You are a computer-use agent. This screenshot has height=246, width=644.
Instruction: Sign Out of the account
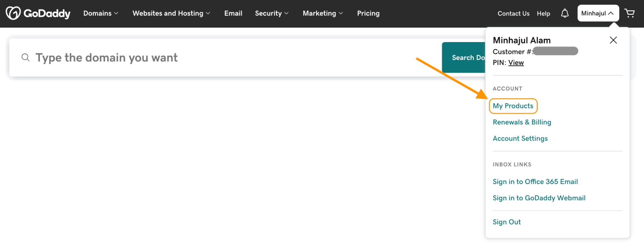coord(507,222)
